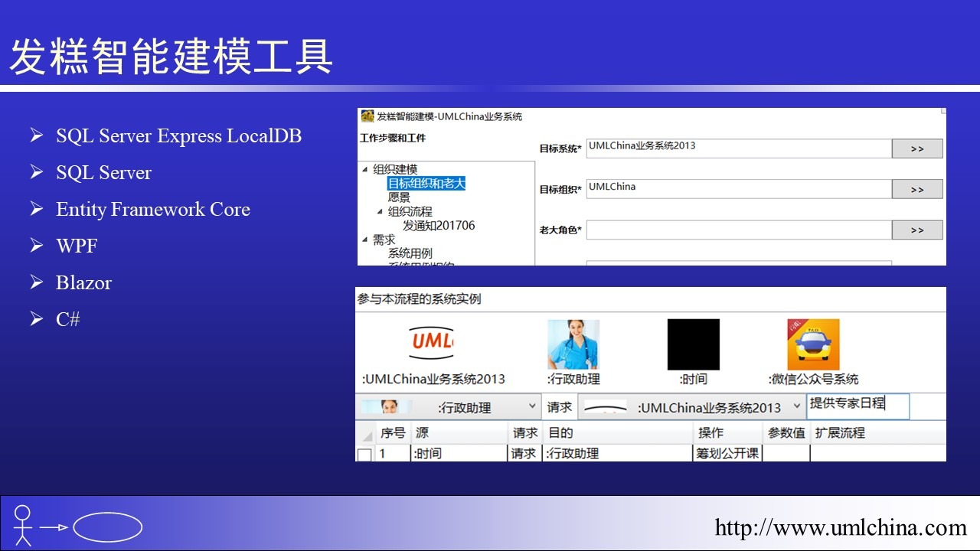Image resolution: width=980 pixels, height=551 pixels.
Task: Collapse the 组织流程 tree node
Action: coord(381,212)
